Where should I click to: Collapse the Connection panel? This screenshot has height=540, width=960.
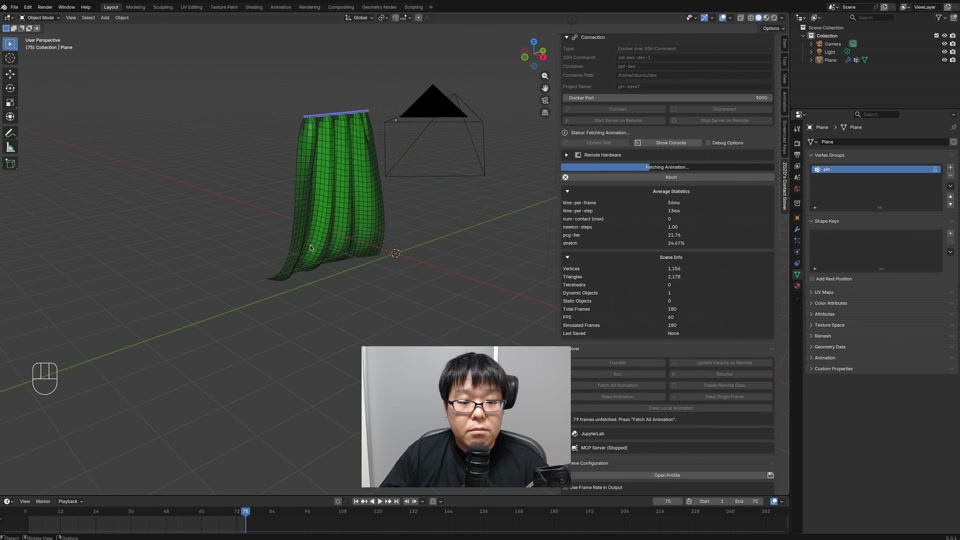click(x=566, y=37)
